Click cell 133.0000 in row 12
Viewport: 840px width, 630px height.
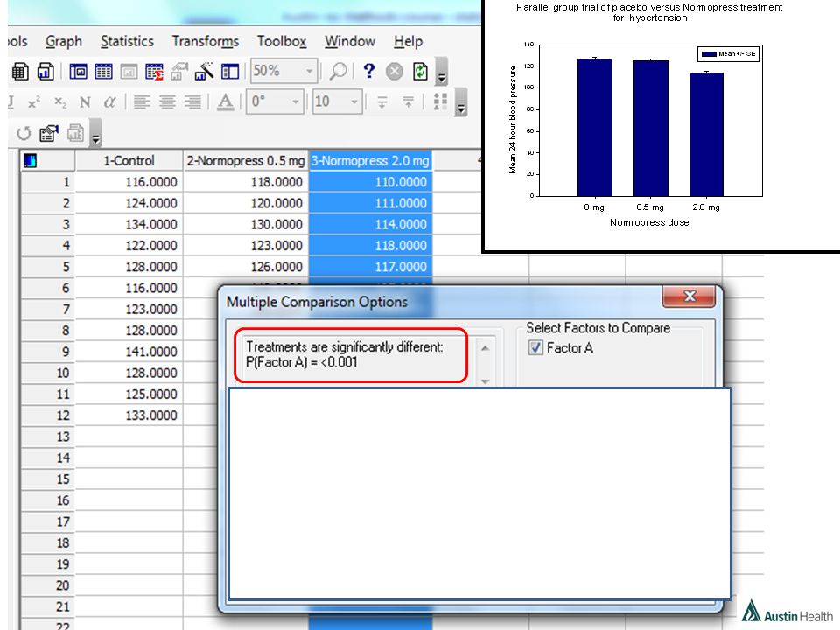pyautogui.click(x=129, y=415)
